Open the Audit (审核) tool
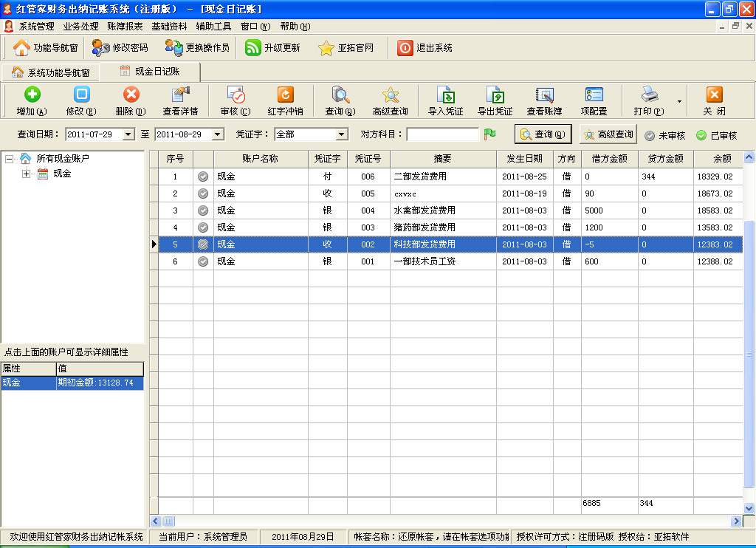This screenshot has width=756, height=548. click(x=236, y=95)
